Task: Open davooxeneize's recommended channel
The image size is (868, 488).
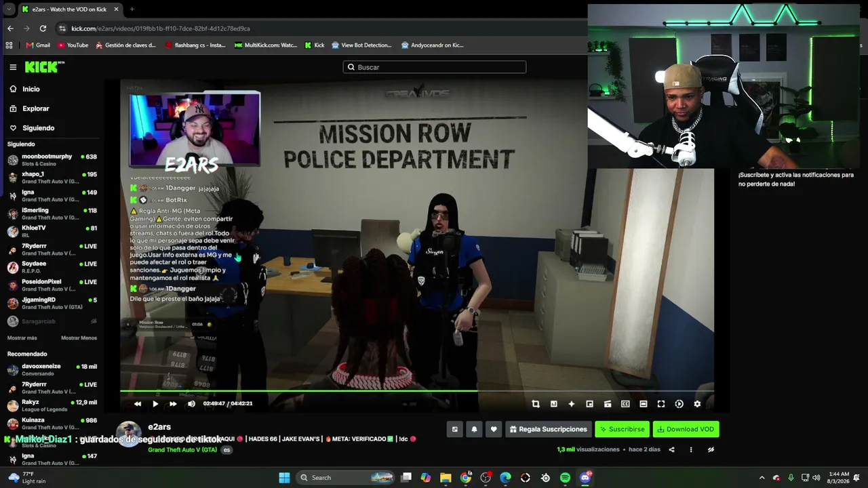Action: pos(52,369)
